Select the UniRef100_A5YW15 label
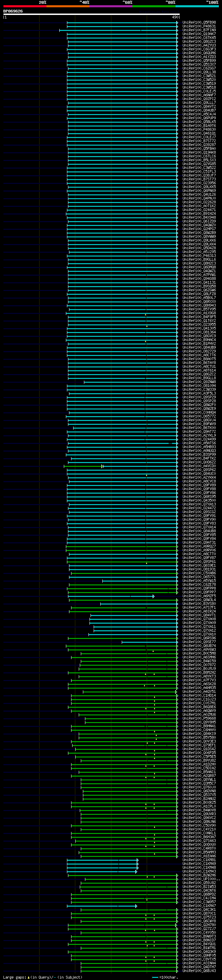222x980 pixels. [x=199, y=581]
